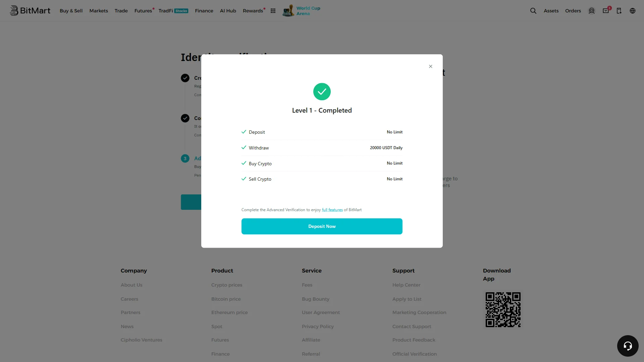Open Referral footer link
644x362 pixels.
point(311,354)
